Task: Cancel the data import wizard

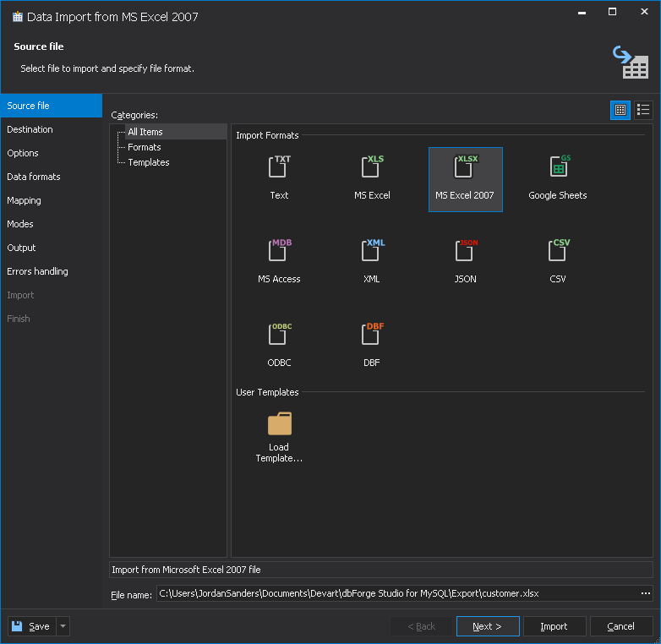Action: (x=621, y=626)
